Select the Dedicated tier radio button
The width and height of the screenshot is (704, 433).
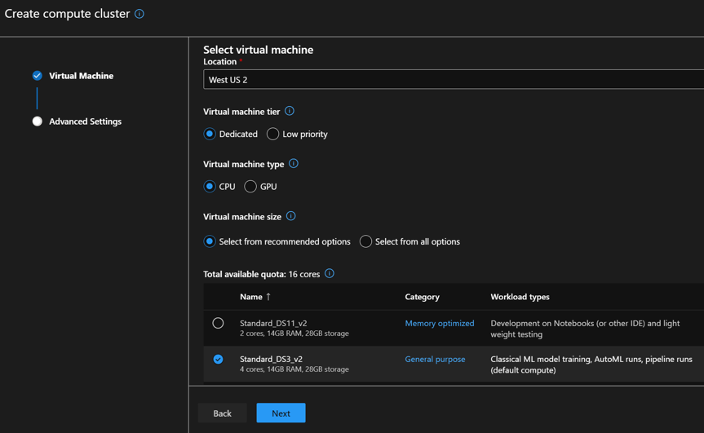click(x=210, y=134)
